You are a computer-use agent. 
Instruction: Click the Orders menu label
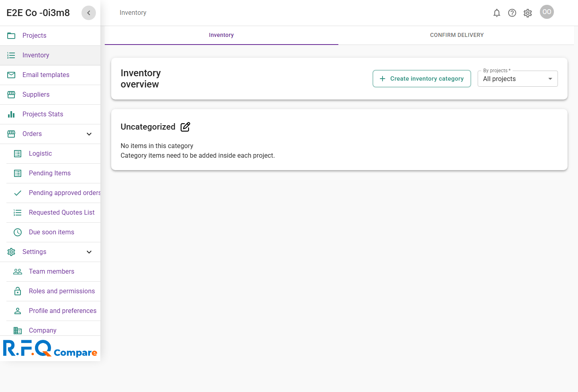(x=32, y=134)
